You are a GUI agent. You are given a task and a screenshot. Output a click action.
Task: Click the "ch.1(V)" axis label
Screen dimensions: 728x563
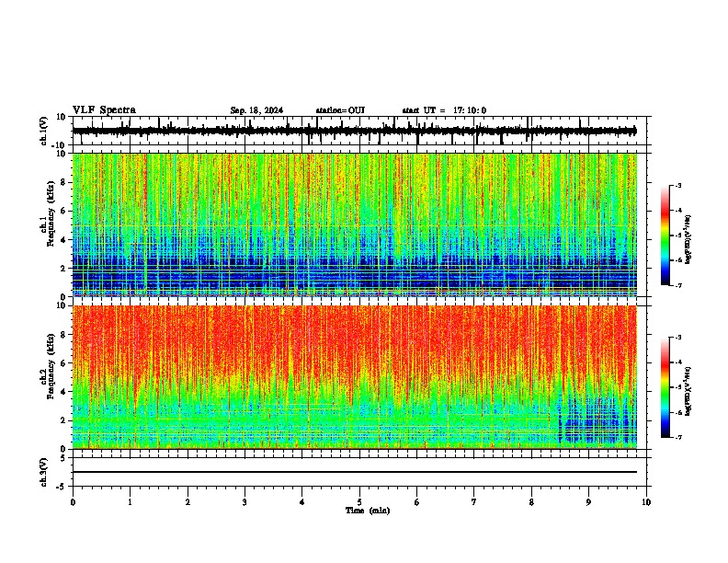click(44, 131)
